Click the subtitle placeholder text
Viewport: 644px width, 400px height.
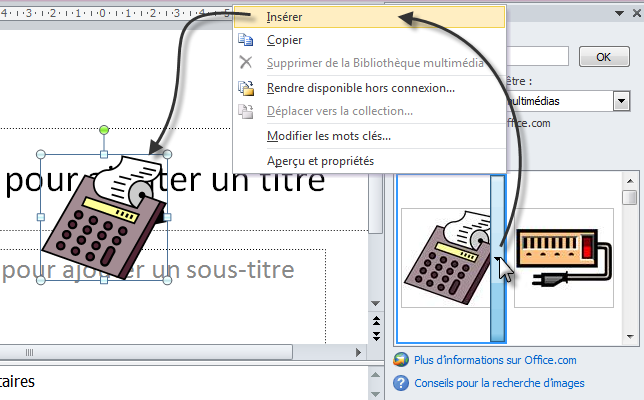148,270
